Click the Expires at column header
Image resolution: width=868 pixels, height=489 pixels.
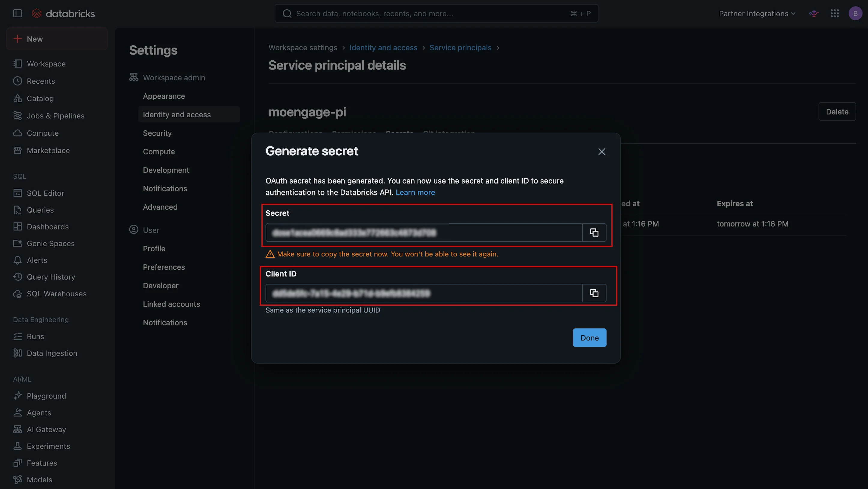(734, 203)
